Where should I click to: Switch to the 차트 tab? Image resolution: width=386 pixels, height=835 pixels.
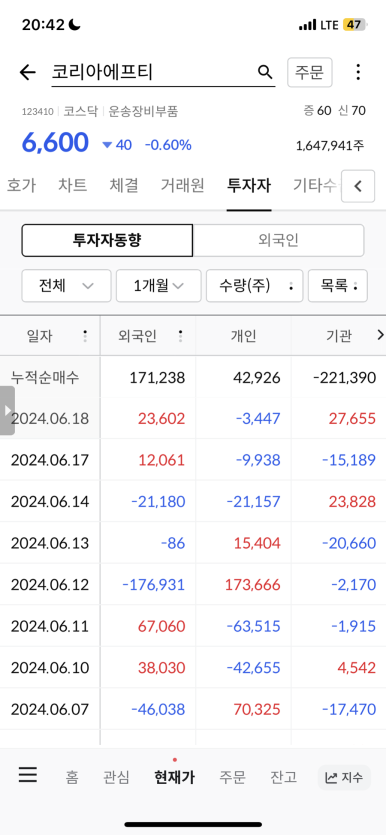(x=72, y=185)
